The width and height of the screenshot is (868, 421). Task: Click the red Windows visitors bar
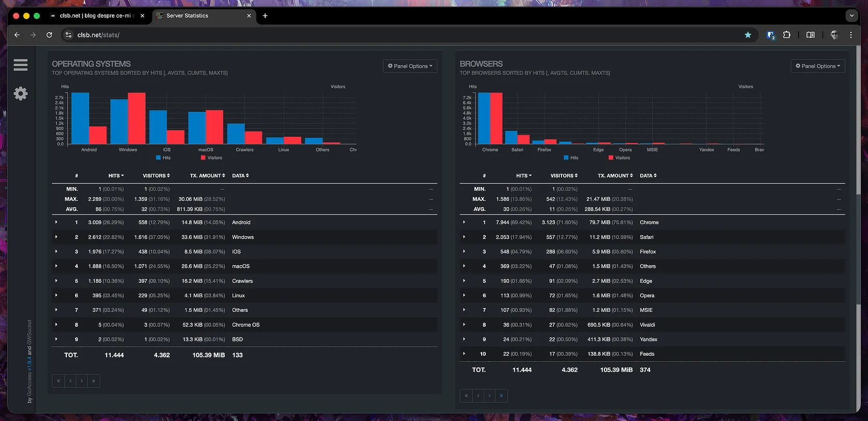click(x=137, y=118)
